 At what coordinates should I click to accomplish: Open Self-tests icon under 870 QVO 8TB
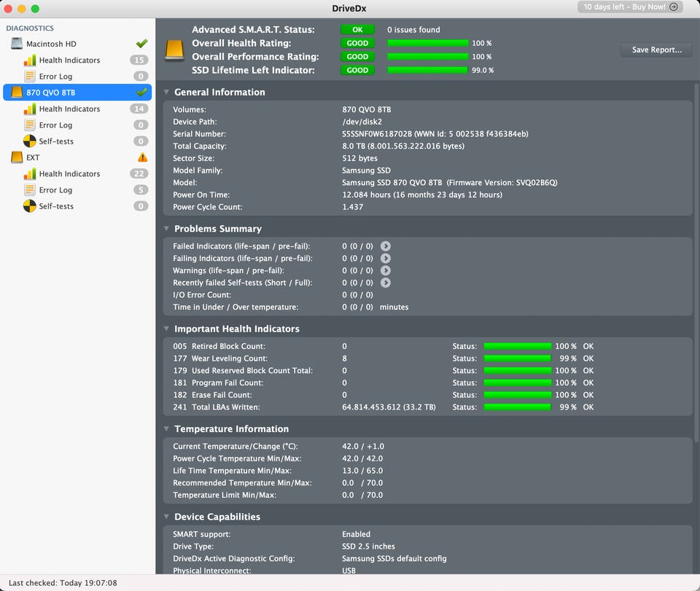point(29,141)
